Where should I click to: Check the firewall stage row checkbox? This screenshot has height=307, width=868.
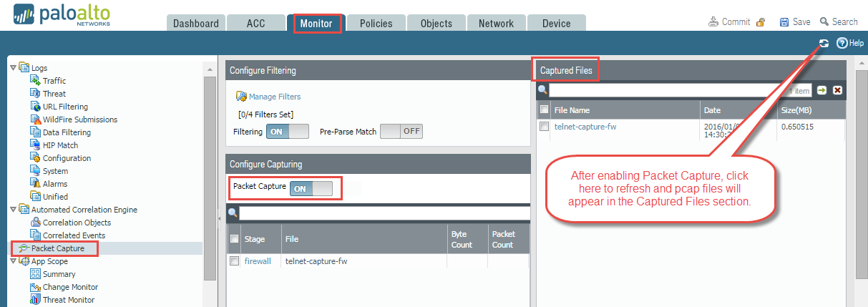(x=234, y=261)
